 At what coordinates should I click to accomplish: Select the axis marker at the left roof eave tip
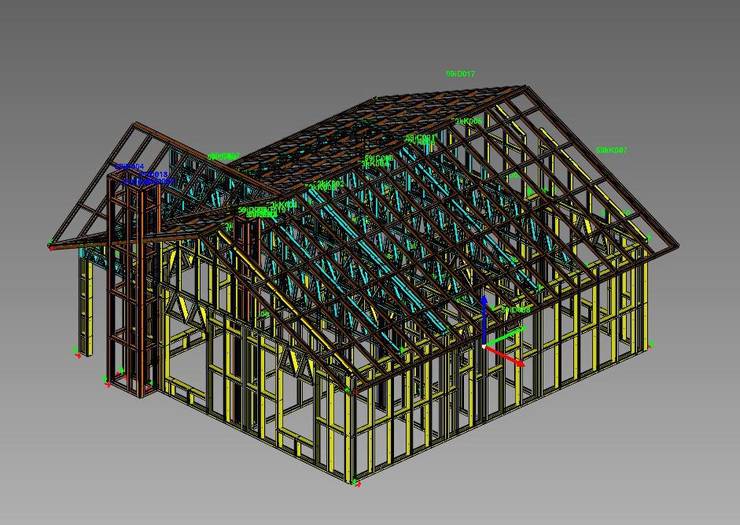click(x=50, y=245)
